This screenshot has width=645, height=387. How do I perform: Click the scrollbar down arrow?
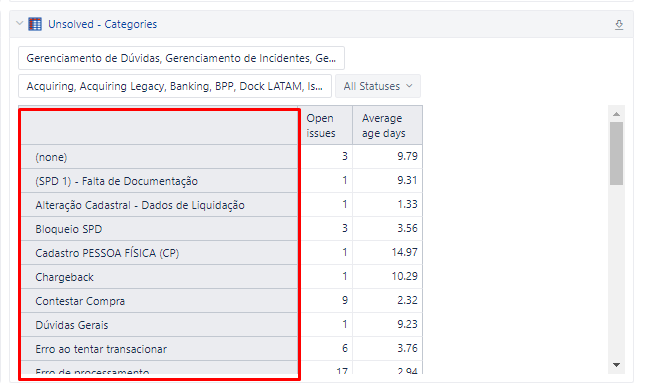(x=616, y=365)
